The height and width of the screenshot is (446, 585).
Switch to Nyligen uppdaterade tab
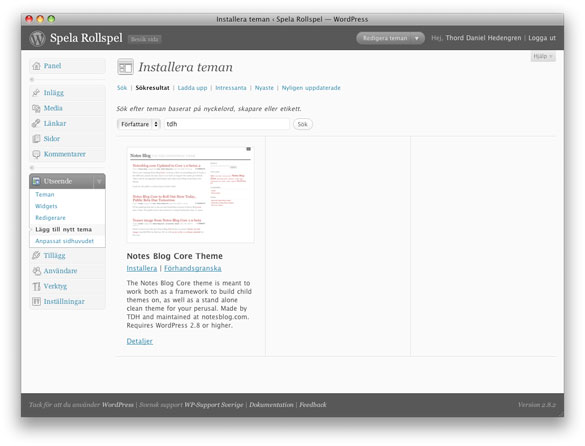coord(311,88)
